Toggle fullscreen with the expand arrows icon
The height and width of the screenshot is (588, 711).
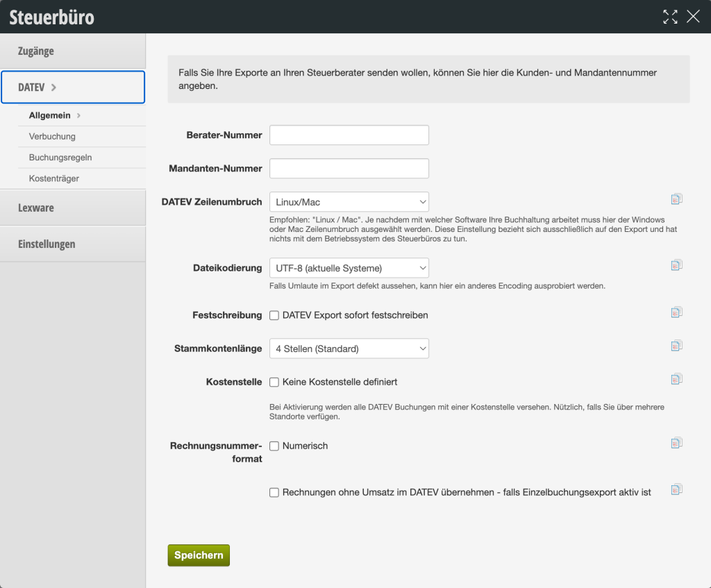(670, 17)
